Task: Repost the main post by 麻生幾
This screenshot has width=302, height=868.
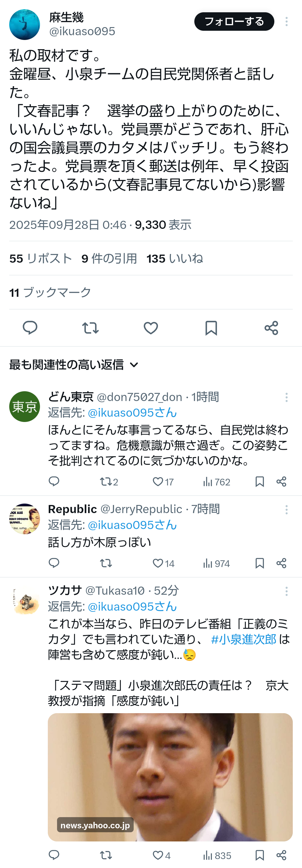Action: point(90,328)
